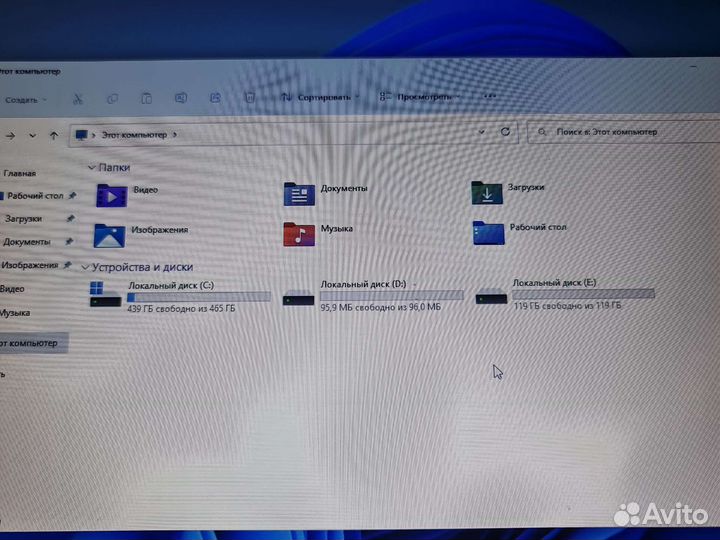Open the Сортировать sort menu

click(320, 97)
